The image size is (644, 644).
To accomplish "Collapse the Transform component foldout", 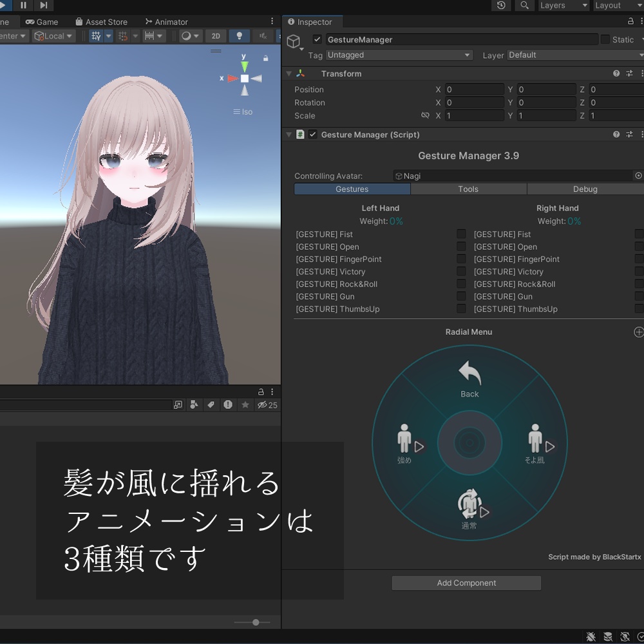I will (289, 73).
